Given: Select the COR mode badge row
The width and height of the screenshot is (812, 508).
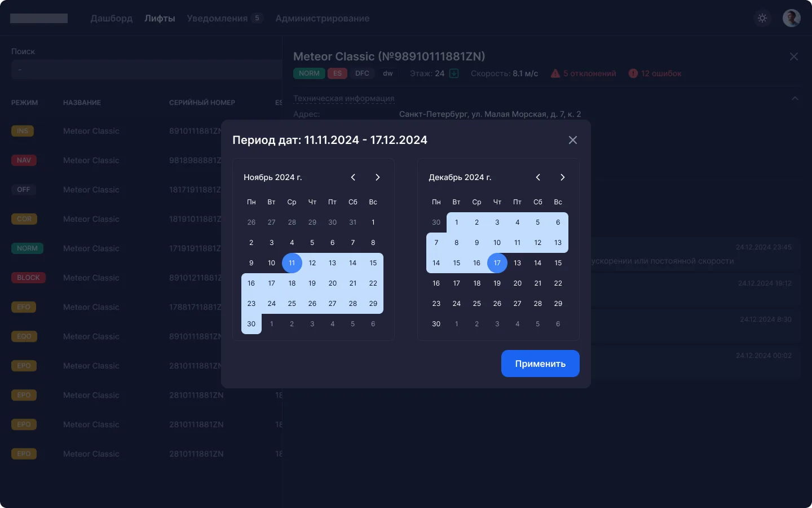Looking at the screenshot, I should coord(24,219).
